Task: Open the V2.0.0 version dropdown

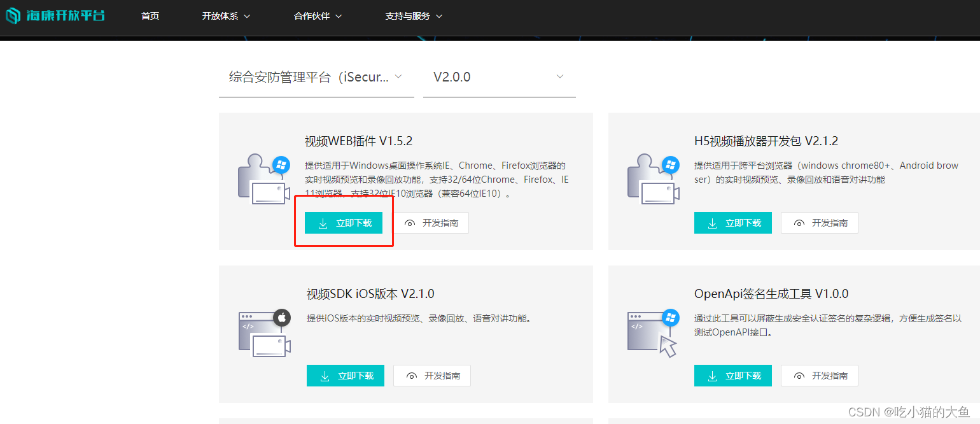Action: coord(500,77)
